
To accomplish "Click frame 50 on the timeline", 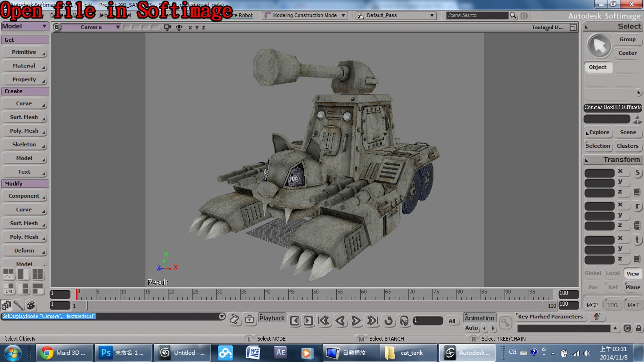I will pyautogui.click(x=313, y=294).
